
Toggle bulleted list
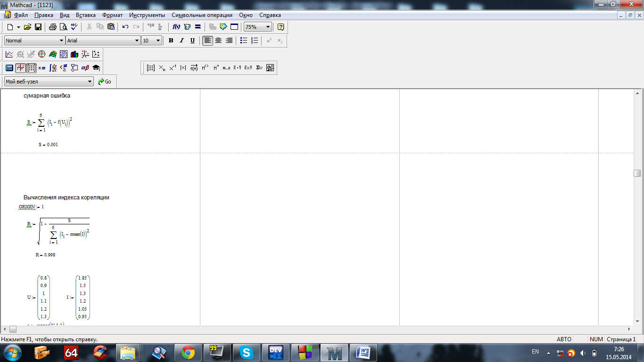click(x=244, y=41)
